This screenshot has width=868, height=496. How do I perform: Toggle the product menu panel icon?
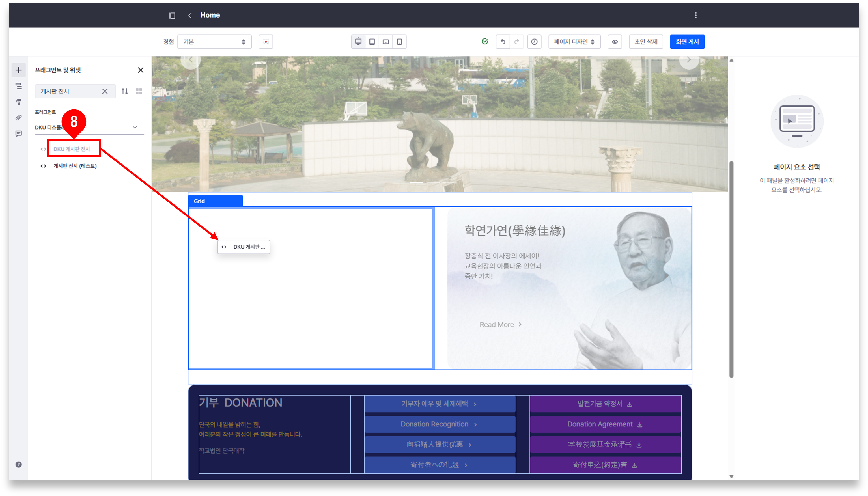[172, 15]
